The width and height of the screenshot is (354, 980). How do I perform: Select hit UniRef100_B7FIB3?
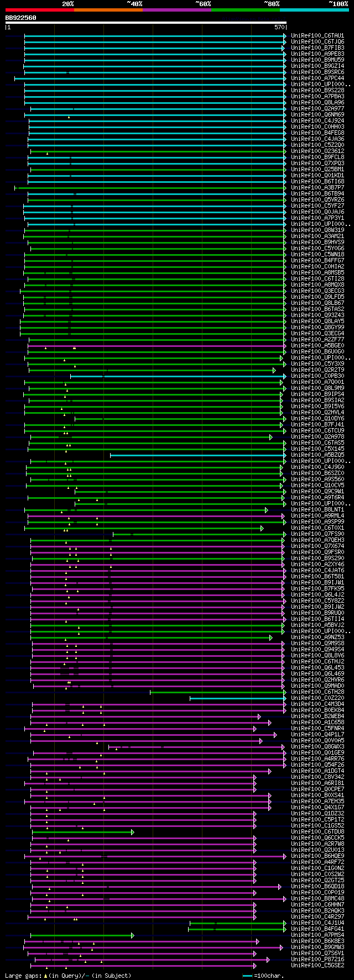[317, 48]
